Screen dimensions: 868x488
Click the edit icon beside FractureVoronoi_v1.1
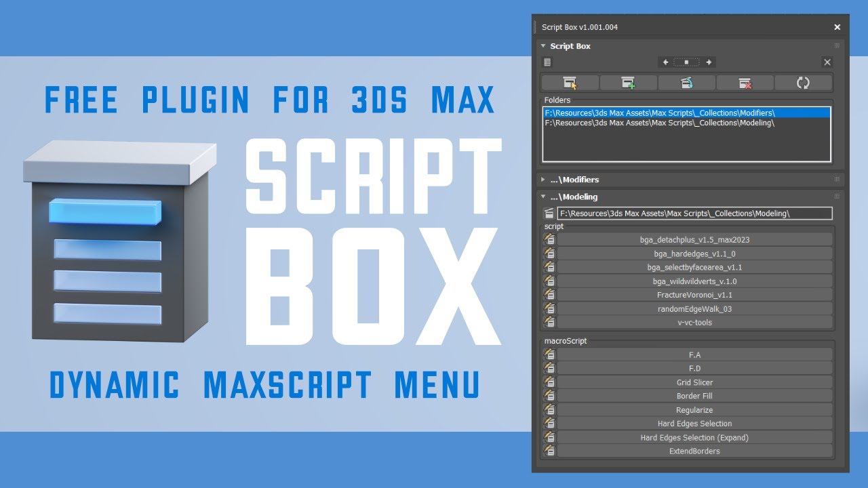(x=549, y=295)
